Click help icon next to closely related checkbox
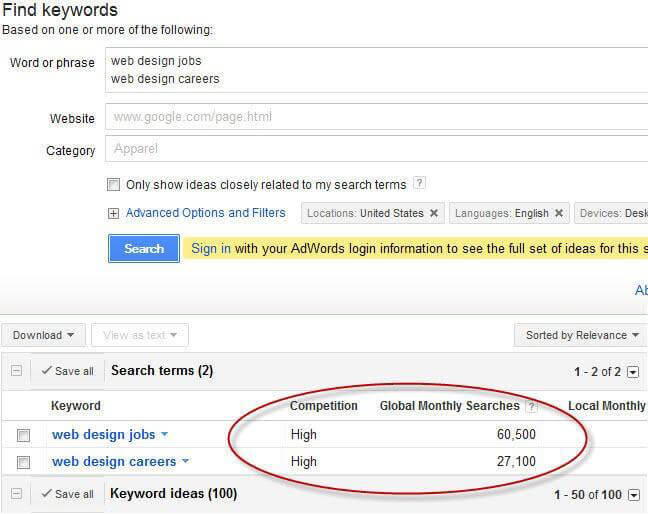Image resolution: width=648 pixels, height=514 pixels. (419, 184)
